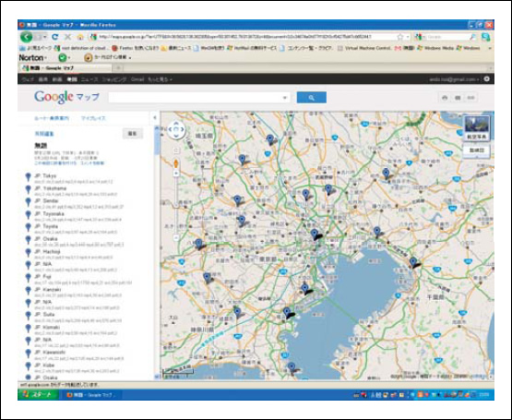512x420 pixels.
Task: Select the Street View pegman
Action: click(x=176, y=163)
